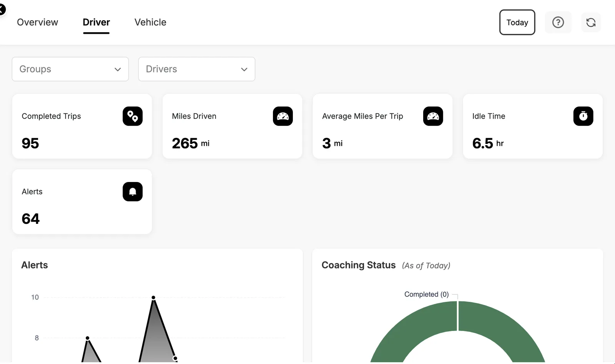Click the Miles Driven gauge icon

(283, 116)
